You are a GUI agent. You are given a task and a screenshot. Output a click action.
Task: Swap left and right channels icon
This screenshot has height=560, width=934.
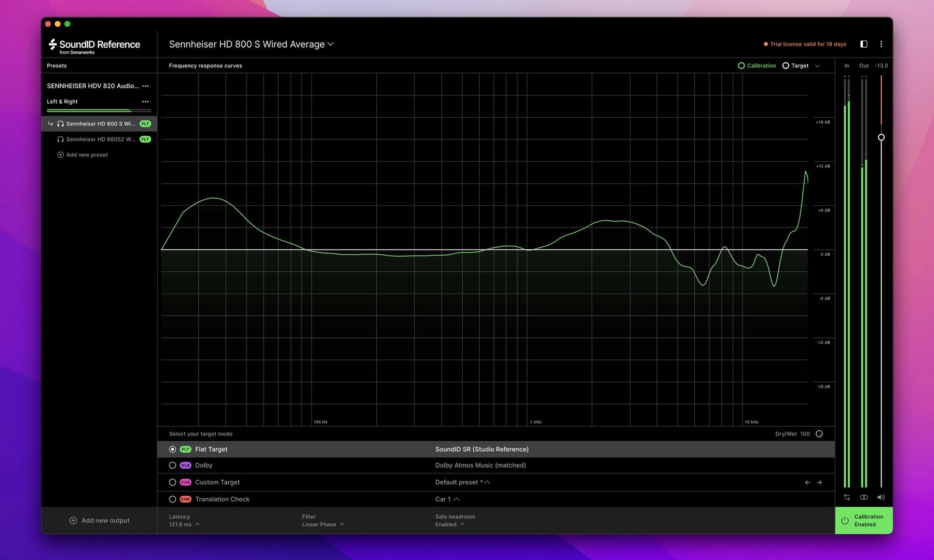(847, 497)
